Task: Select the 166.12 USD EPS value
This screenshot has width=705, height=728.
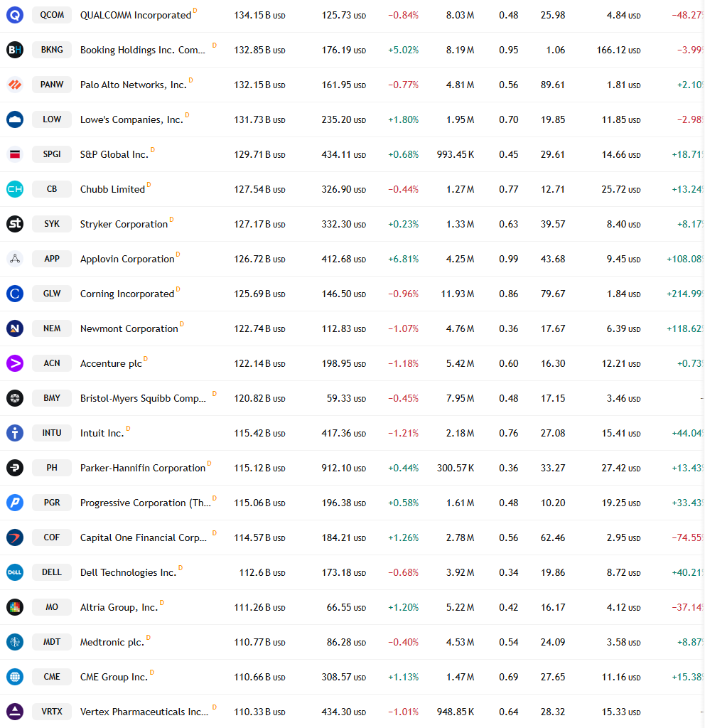Action: (619, 50)
